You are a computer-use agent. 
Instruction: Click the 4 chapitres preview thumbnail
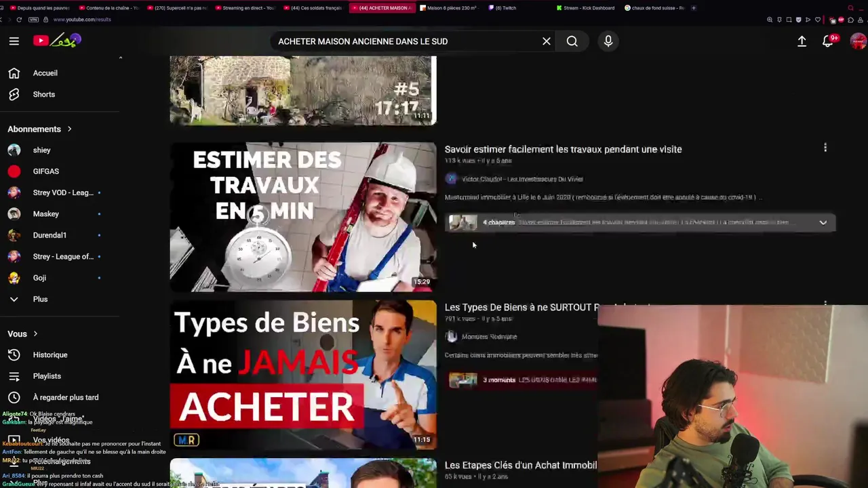point(463,222)
